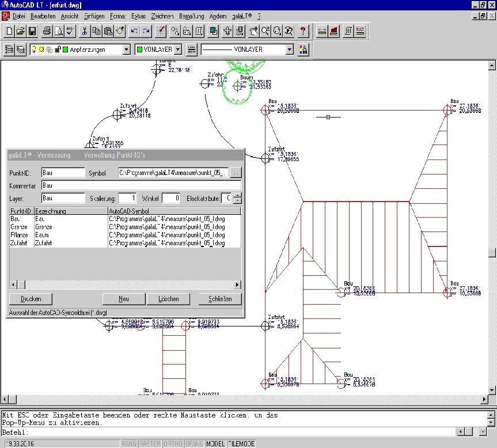Click the Zoom previous icon
The height and width of the screenshot is (448, 497).
pos(289,31)
